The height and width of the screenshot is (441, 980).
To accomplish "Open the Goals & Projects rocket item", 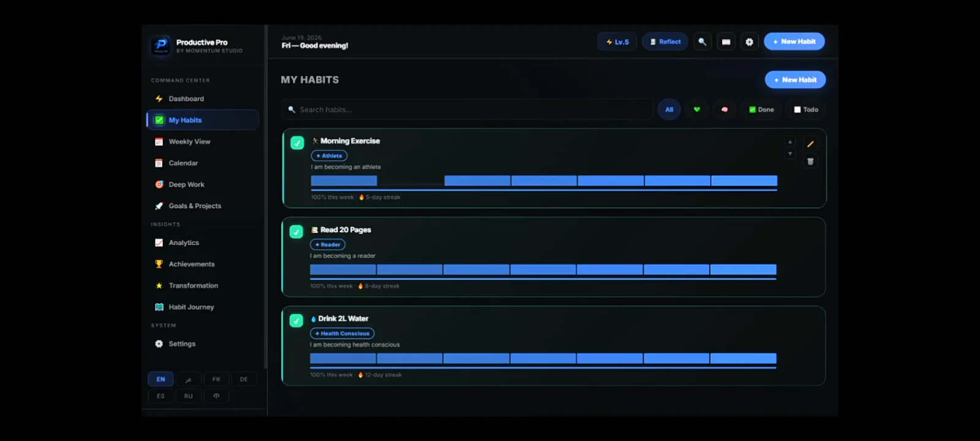I will (202, 206).
